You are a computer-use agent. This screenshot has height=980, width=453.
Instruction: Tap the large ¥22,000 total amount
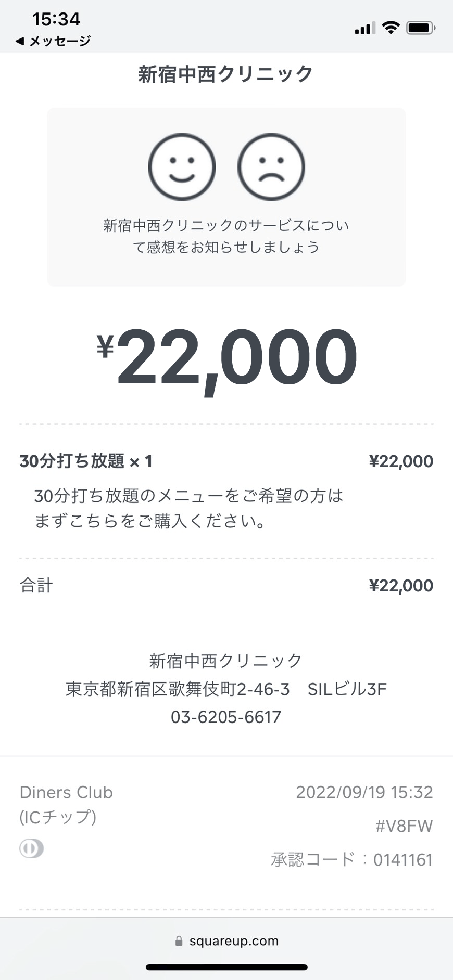(227, 358)
